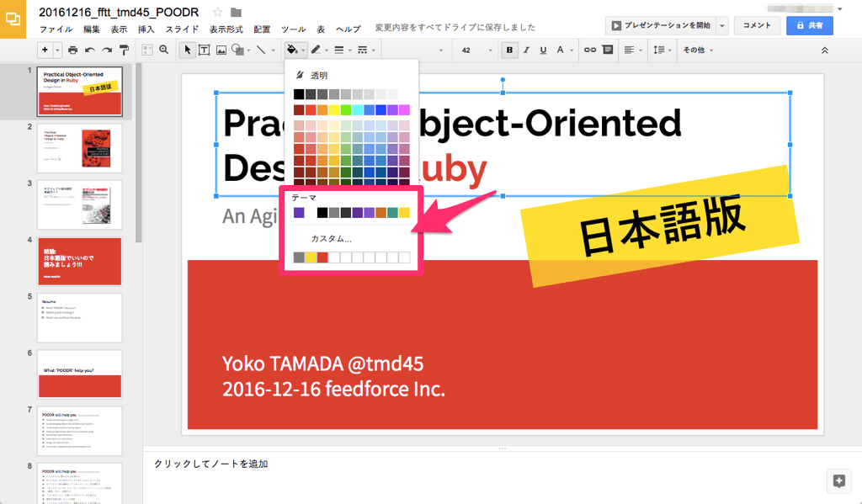
Task: Star the presentation with the star icon
Action: point(218,12)
